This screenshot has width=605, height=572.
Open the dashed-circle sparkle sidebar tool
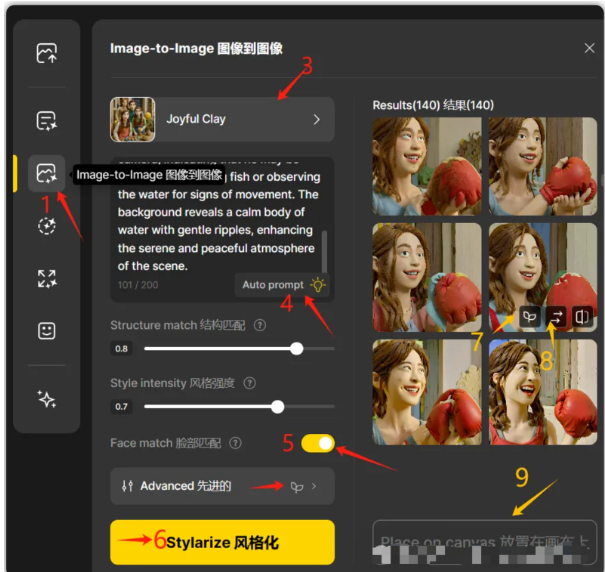click(x=46, y=226)
